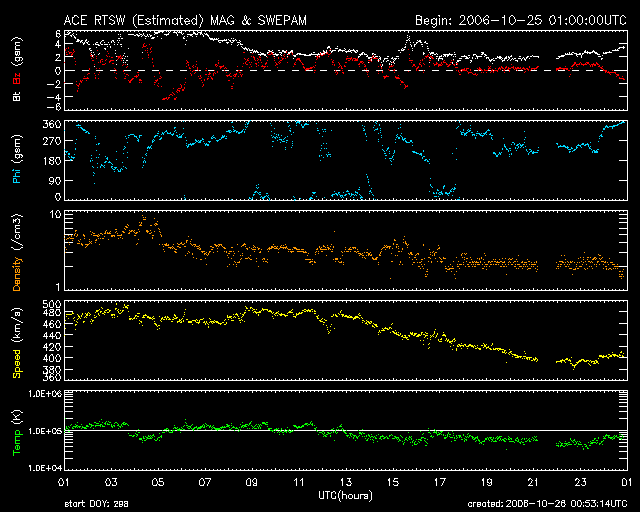The width and height of the screenshot is (640, 512).
Task: Click the "05" hour tick label
Action: (158, 482)
